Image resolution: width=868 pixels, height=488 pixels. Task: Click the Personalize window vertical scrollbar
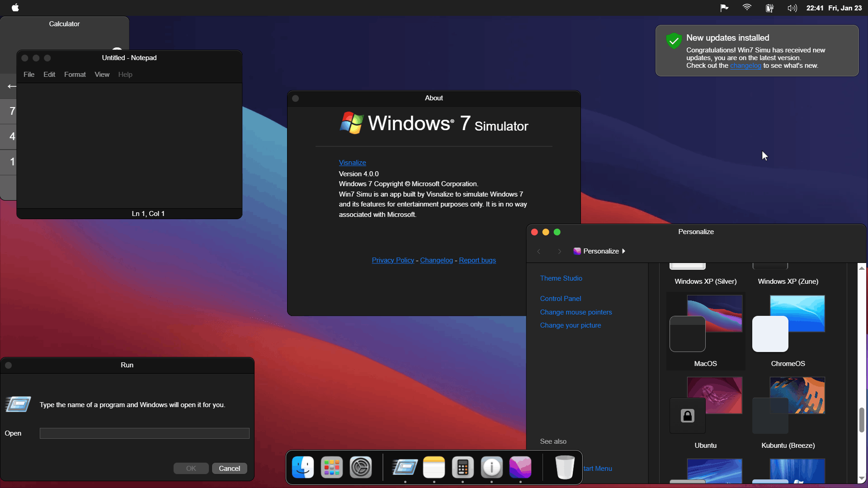click(862, 420)
